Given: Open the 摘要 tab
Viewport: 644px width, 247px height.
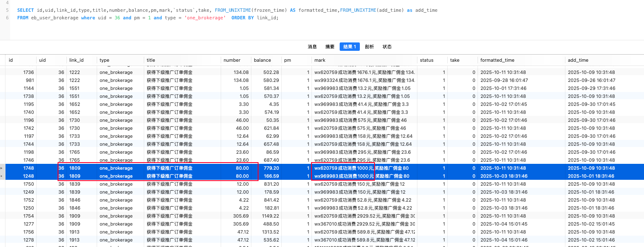Looking at the screenshot, I should coord(330,47).
